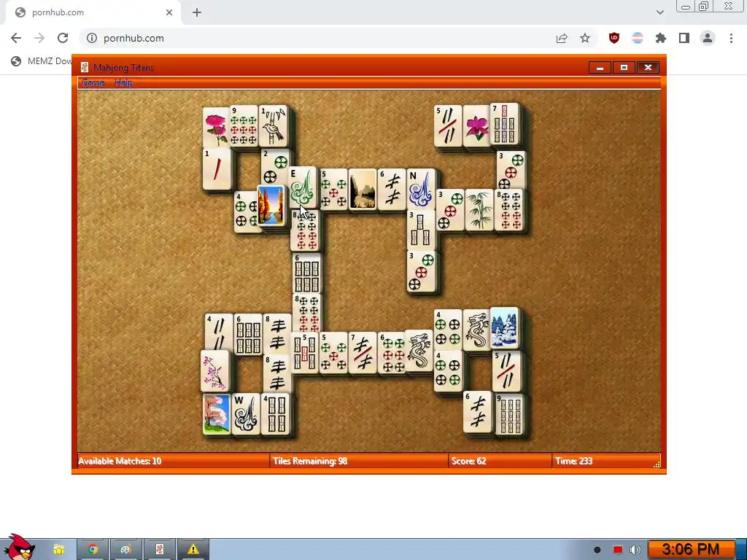View site information icon in address bar

[92, 38]
